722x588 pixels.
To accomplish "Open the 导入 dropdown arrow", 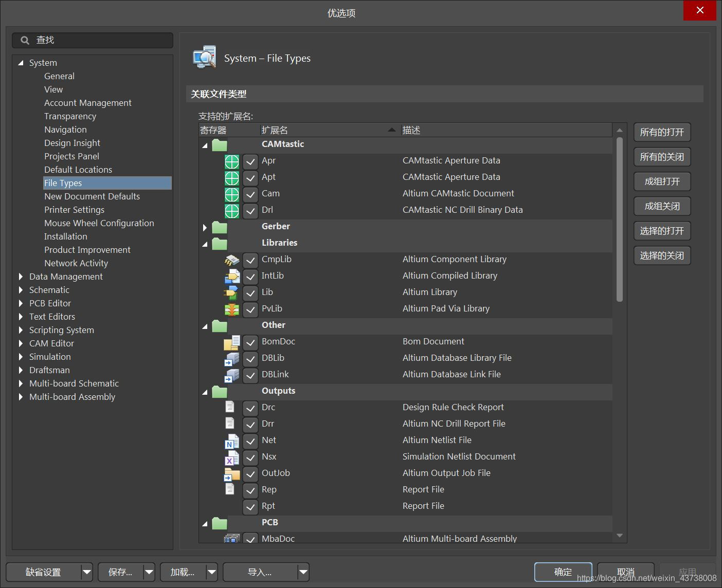I will tap(303, 572).
